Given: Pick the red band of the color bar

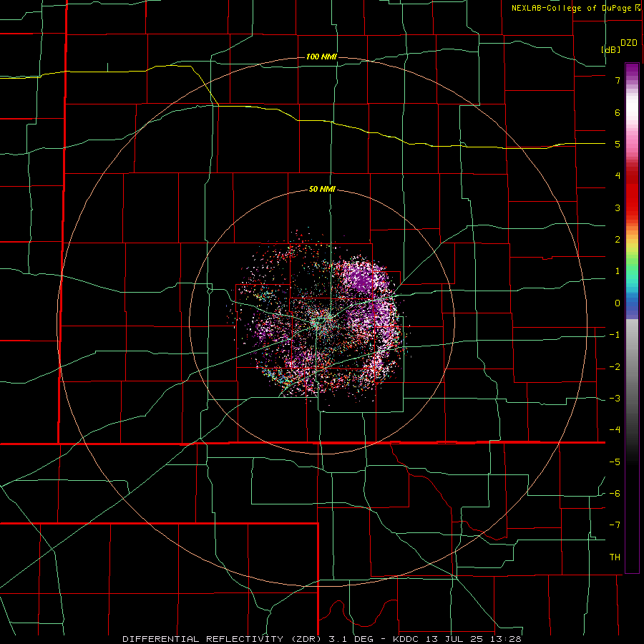Looking at the screenshot, I should tap(632, 193).
